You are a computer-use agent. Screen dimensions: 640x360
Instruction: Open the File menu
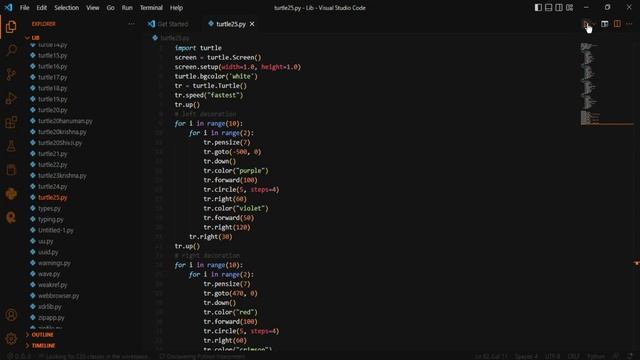pos(24,8)
